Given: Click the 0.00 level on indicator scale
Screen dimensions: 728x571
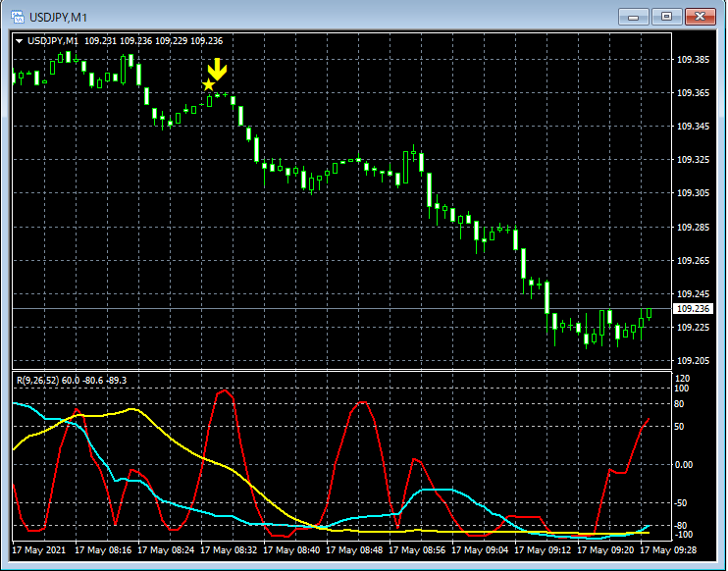Looking at the screenshot, I should (x=684, y=465).
